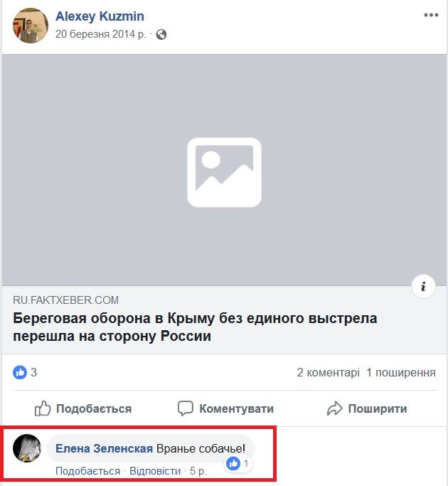The width and height of the screenshot is (448, 486).
Task: Click the comment's like reaction badge
Action: coord(238,464)
